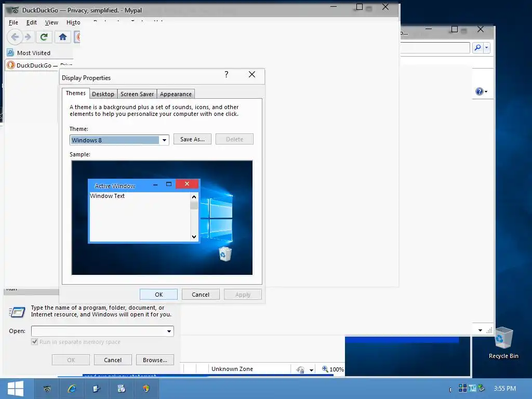Open the History menu in Mypal
Screen dimensions: 532x399
coord(73,22)
